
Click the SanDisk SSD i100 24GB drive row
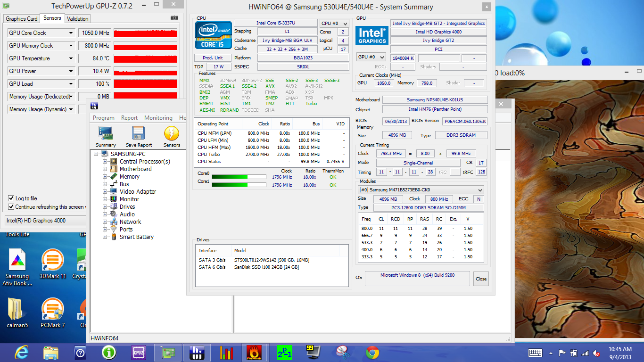click(272, 267)
